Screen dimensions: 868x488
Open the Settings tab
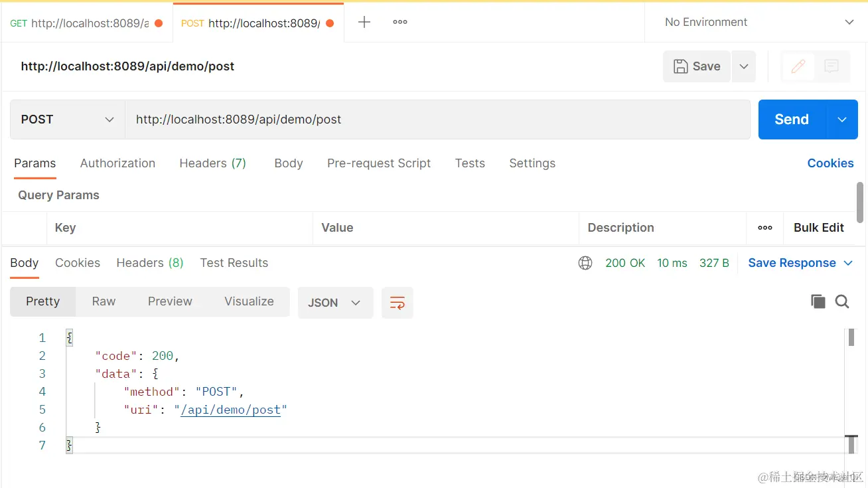coord(532,163)
